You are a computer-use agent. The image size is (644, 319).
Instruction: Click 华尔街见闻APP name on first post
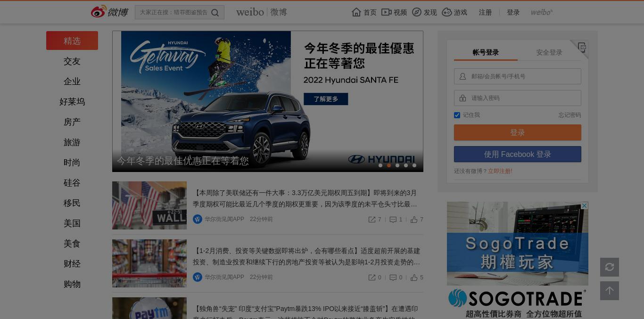[224, 219]
